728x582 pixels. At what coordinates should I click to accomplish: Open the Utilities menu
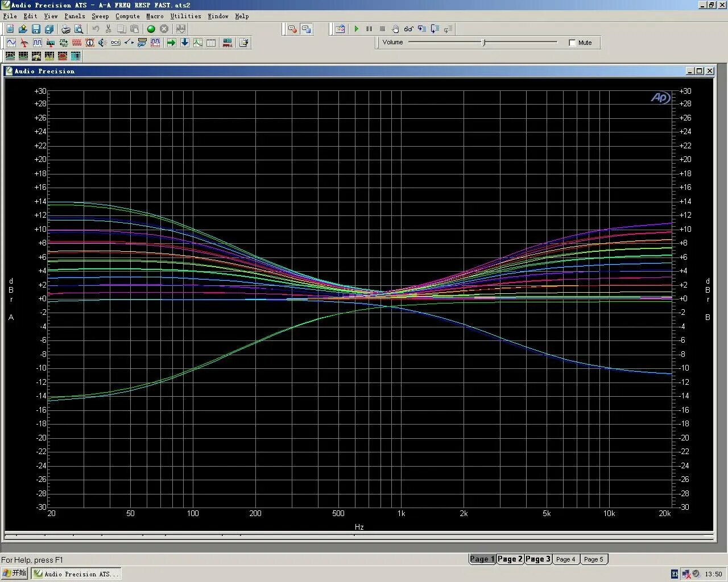185,16
